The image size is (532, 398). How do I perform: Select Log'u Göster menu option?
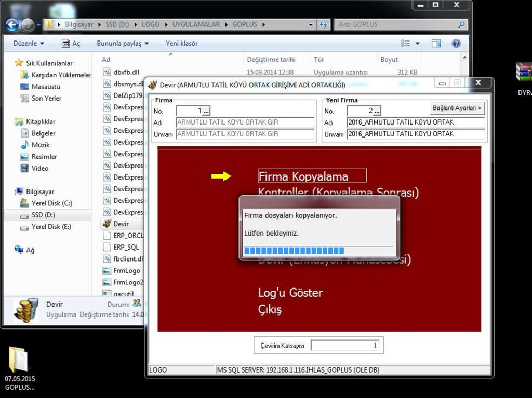[290, 293]
